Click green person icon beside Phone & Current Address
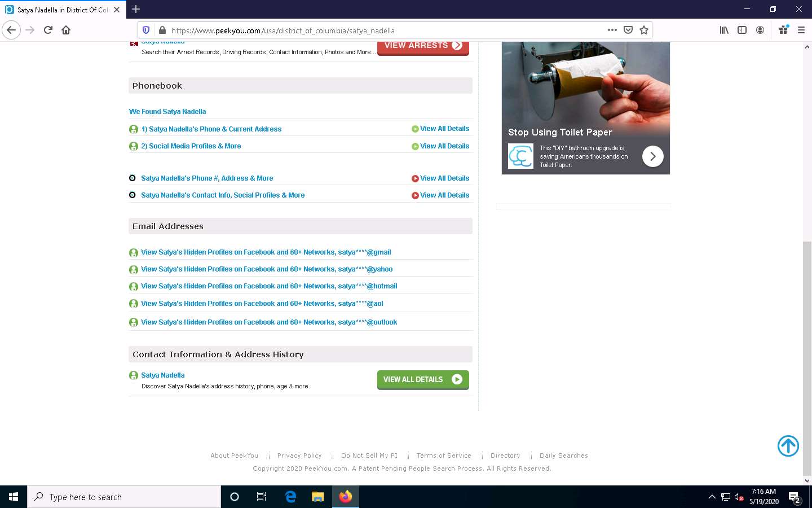 (134, 129)
